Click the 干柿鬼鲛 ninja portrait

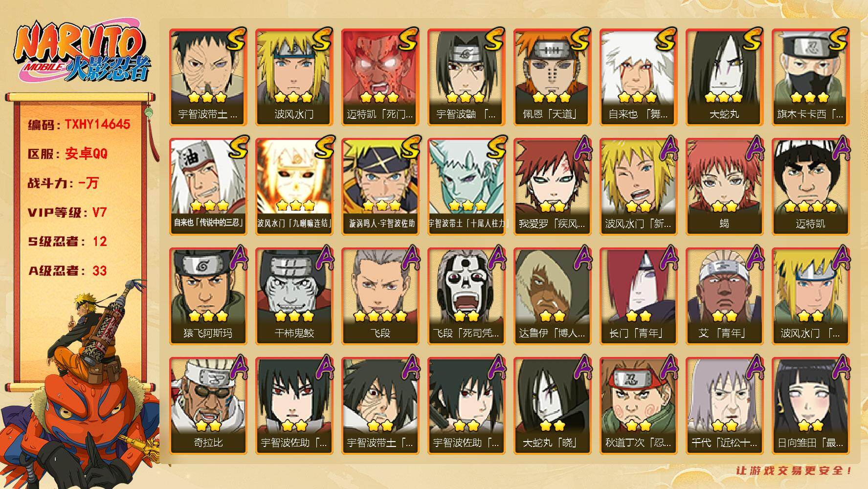tap(294, 296)
